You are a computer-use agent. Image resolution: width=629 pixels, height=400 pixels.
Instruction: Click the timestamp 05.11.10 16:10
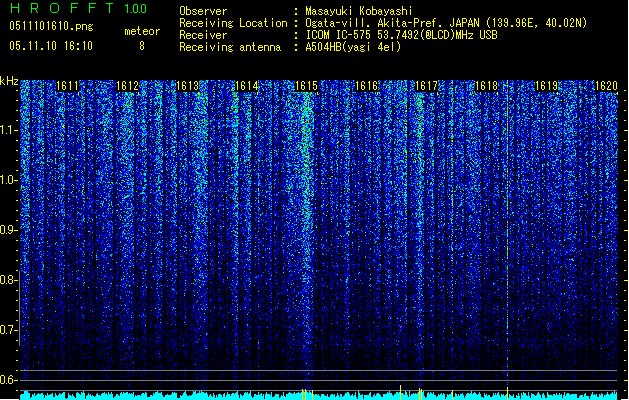[x=51, y=46]
